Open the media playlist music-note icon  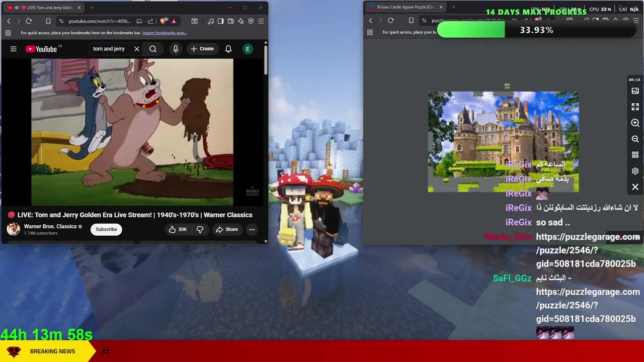tap(210, 21)
